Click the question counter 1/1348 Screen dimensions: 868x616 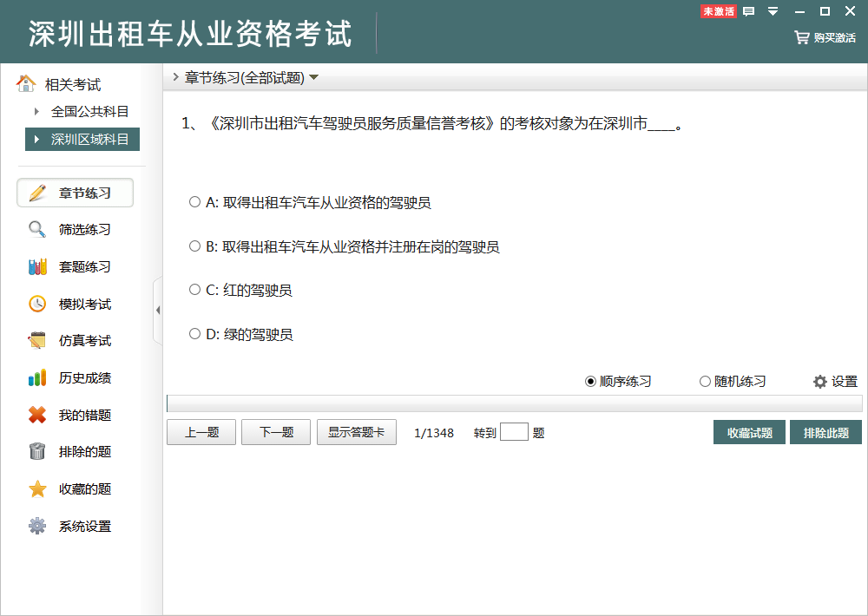(434, 433)
